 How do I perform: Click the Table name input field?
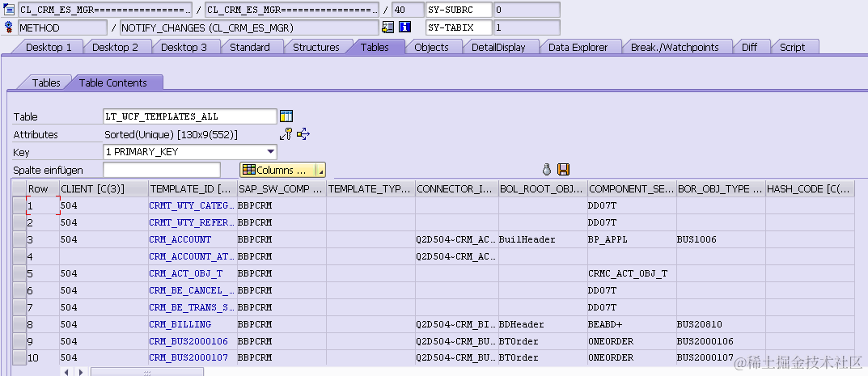pyautogui.click(x=189, y=116)
